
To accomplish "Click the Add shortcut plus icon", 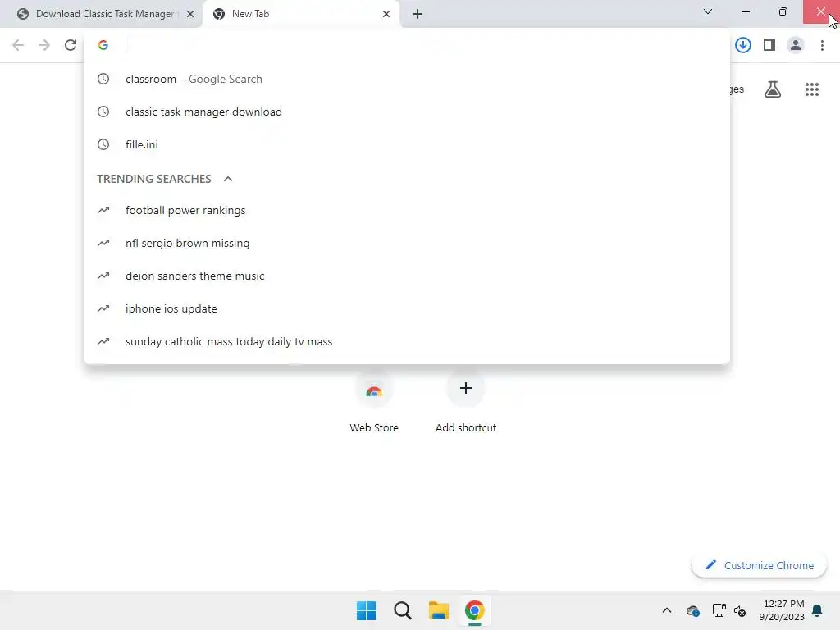I will click(x=466, y=388).
